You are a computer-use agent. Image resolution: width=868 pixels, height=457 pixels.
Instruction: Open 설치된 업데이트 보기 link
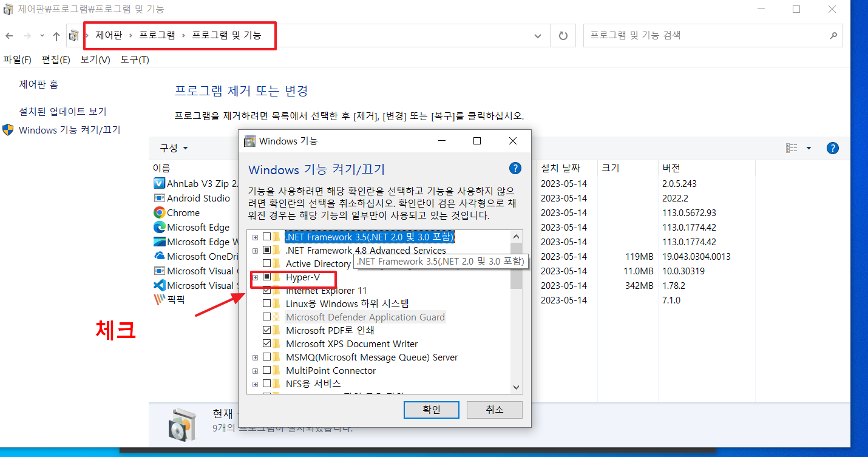(x=63, y=112)
